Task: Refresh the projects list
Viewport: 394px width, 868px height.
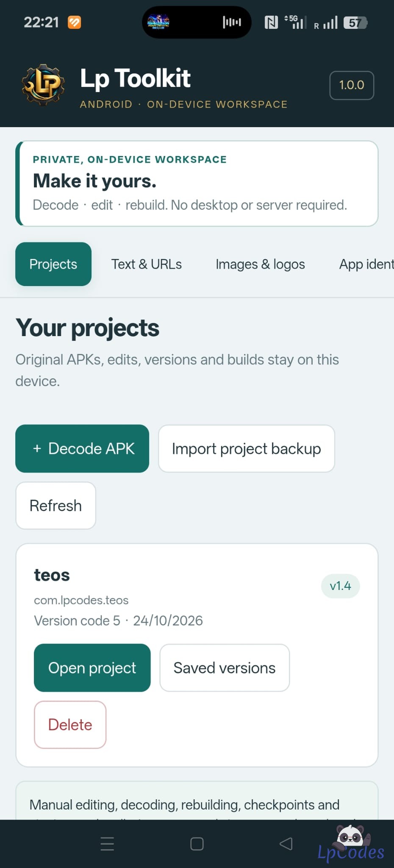Action: click(55, 506)
